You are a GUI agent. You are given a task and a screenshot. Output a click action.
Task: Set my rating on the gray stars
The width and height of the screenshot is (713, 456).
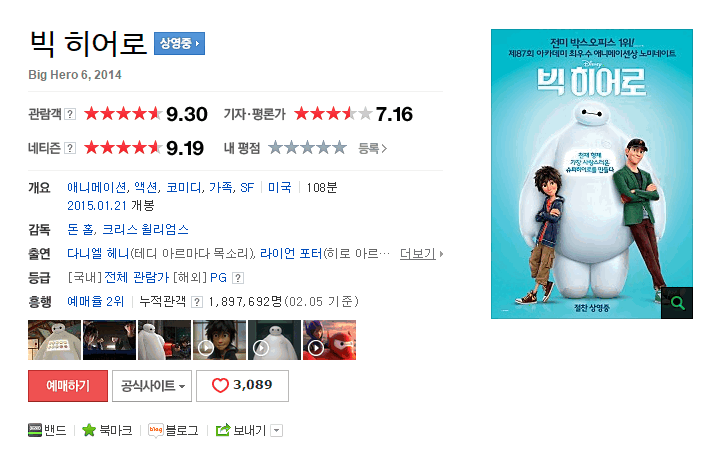point(307,148)
